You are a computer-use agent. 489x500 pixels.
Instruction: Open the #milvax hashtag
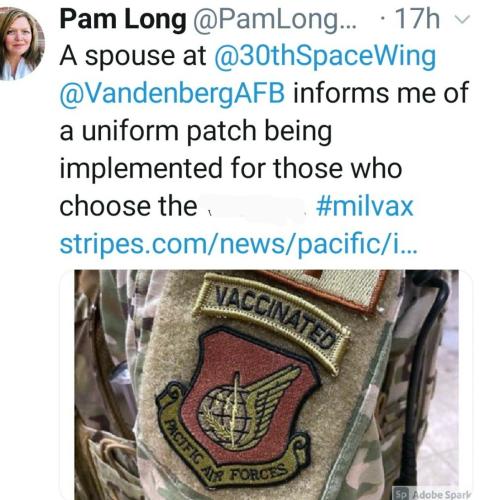pos(365,207)
